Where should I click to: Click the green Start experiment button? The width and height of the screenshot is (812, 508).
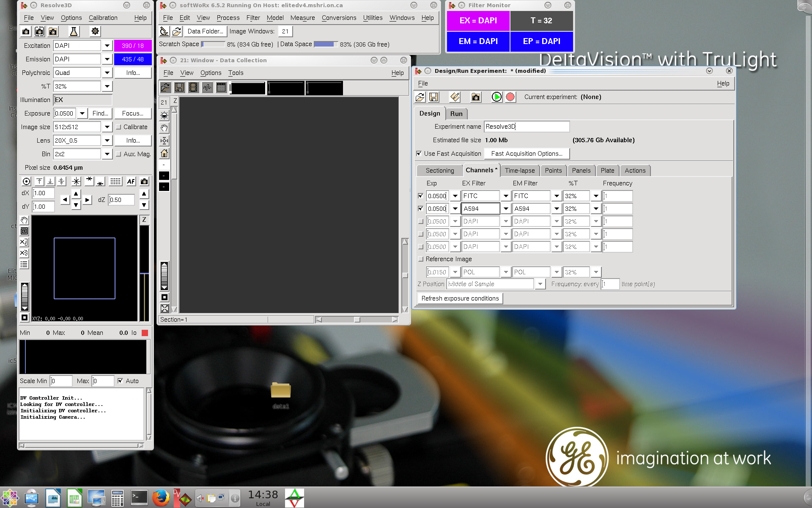click(x=497, y=97)
